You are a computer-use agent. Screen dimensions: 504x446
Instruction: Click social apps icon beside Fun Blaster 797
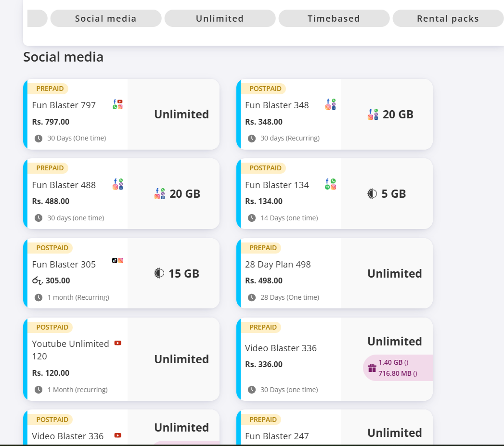pyautogui.click(x=117, y=104)
